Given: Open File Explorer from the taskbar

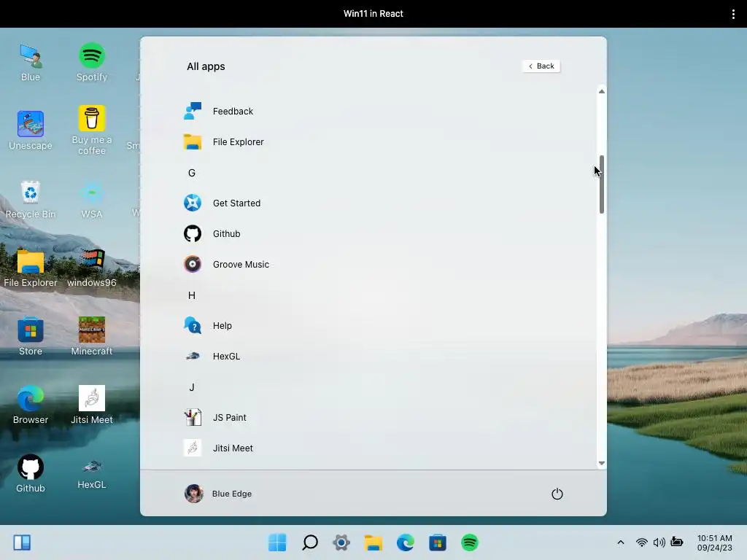Looking at the screenshot, I should pos(373,542).
